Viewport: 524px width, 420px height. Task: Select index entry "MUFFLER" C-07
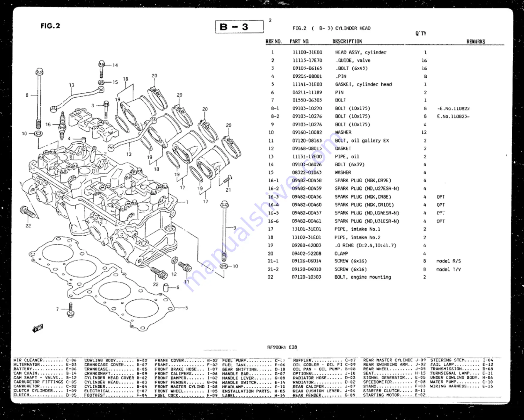coord(324,360)
